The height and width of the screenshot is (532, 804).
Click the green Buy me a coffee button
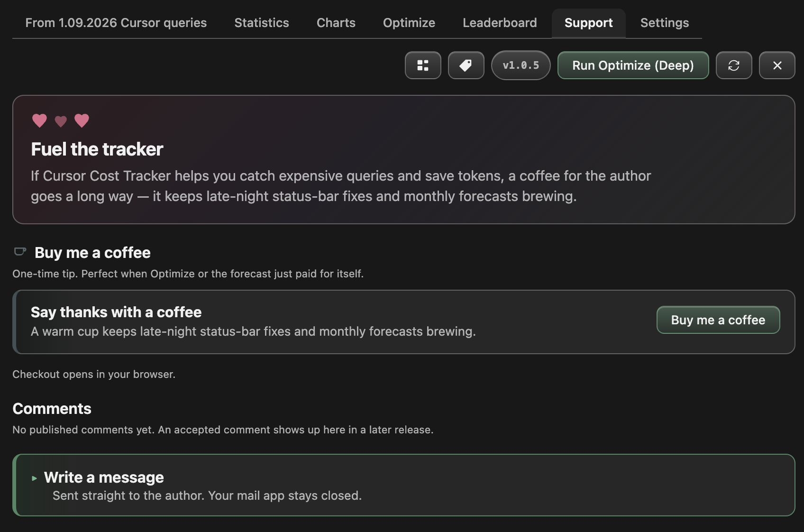click(x=718, y=320)
